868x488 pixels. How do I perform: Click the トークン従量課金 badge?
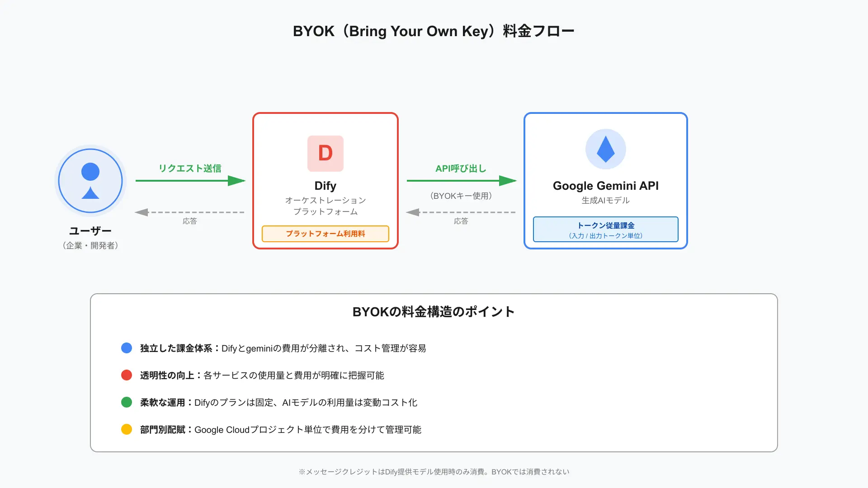[606, 230]
